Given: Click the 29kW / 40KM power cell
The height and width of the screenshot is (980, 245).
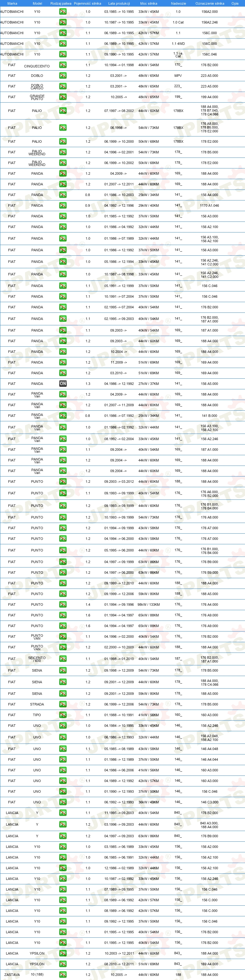Looking at the screenshot, I should tap(149, 205).
